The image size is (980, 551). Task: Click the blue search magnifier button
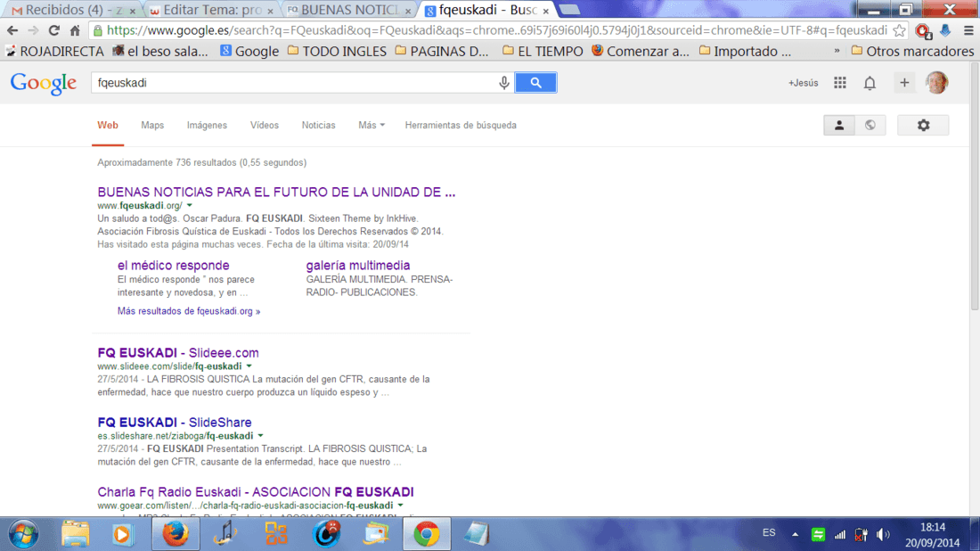click(535, 83)
